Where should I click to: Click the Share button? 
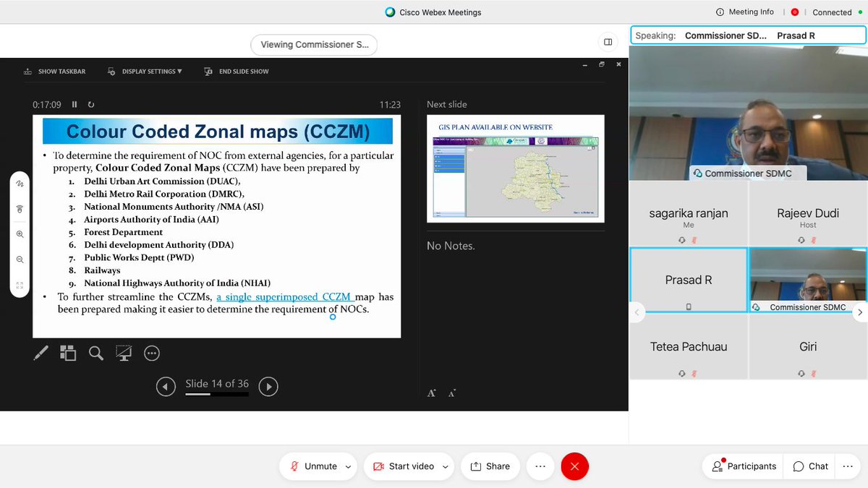click(x=490, y=466)
